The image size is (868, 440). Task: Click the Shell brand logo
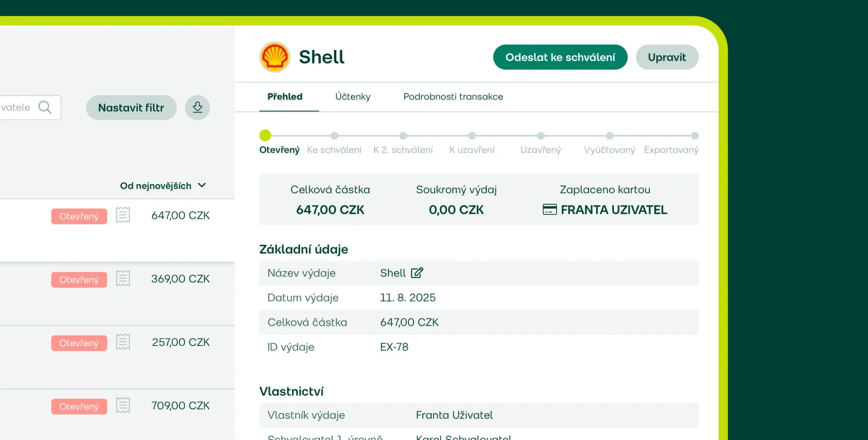coord(275,57)
